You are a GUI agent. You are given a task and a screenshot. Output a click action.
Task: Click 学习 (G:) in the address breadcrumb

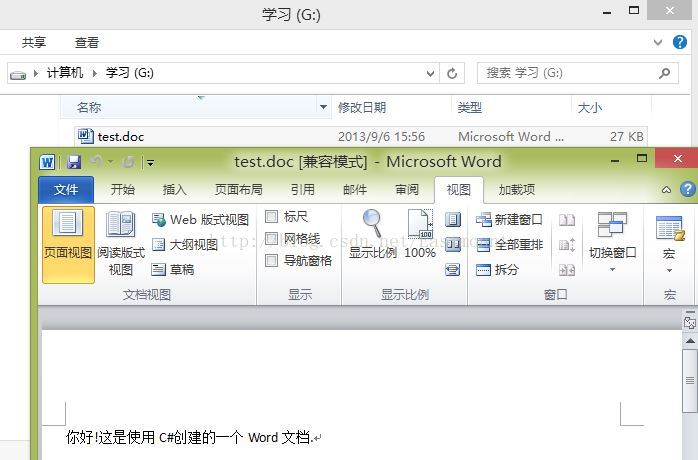pyautogui.click(x=130, y=73)
